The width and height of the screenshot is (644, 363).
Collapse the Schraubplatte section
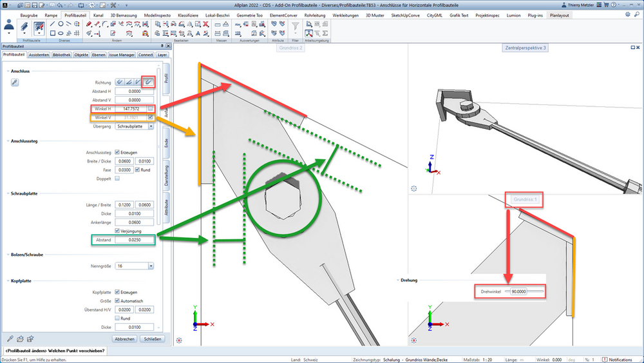pyautogui.click(x=8, y=193)
